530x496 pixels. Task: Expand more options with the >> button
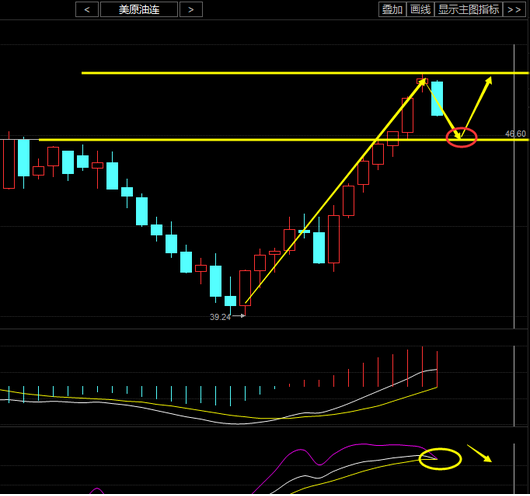click(514, 9)
